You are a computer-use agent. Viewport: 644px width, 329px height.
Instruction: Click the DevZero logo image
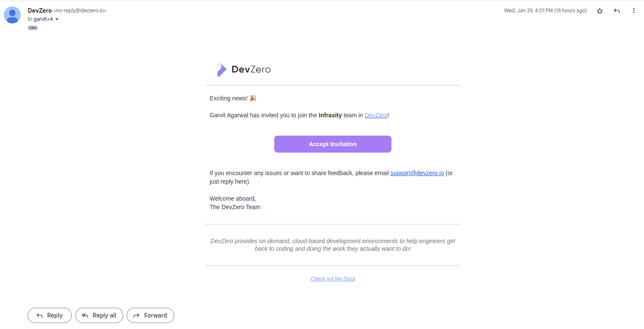(244, 69)
